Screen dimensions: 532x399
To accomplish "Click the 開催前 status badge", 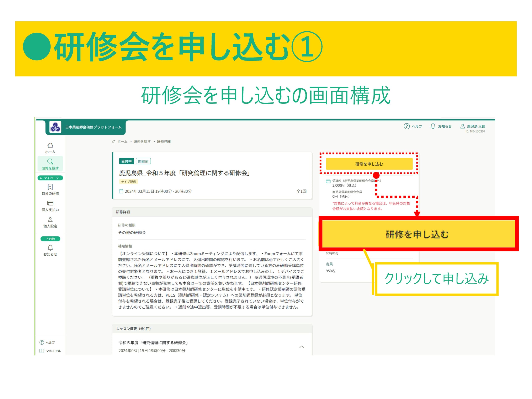I will coord(143,161).
